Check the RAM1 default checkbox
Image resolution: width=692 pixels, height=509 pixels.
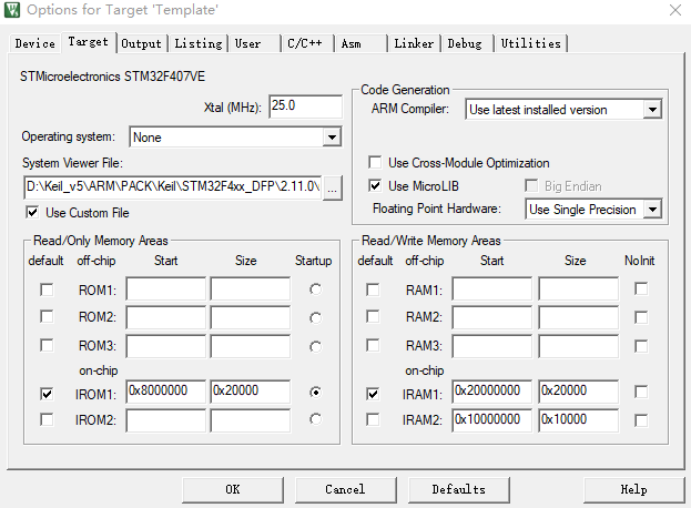(373, 290)
